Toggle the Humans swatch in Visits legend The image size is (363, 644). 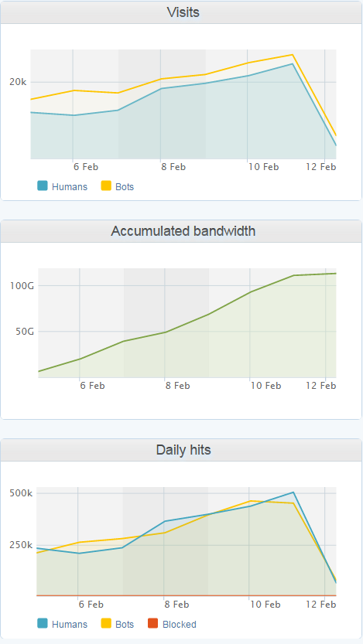coord(43,186)
